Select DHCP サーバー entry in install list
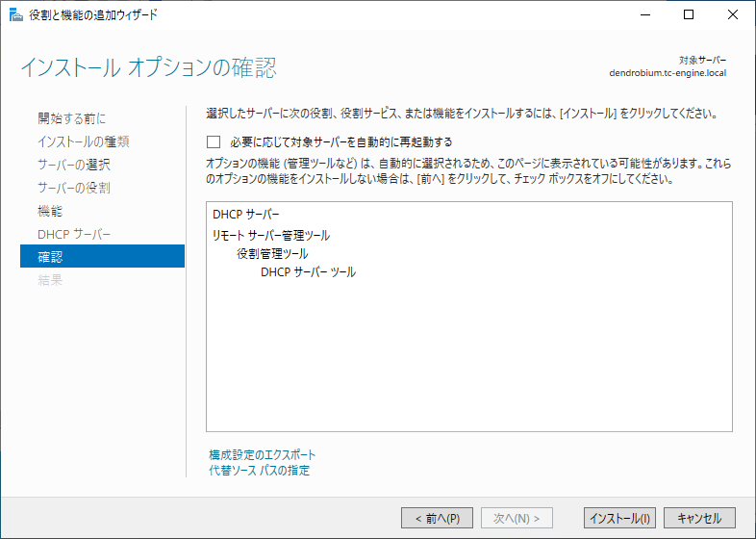Screen dimensions: 756x539 [246, 215]
